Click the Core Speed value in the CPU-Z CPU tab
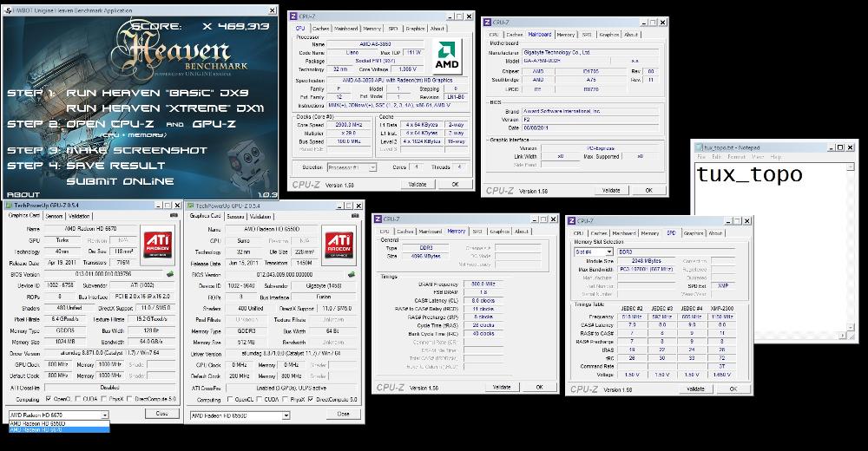The height and width of the screenshot is (451, 868). tap(349, 125)
